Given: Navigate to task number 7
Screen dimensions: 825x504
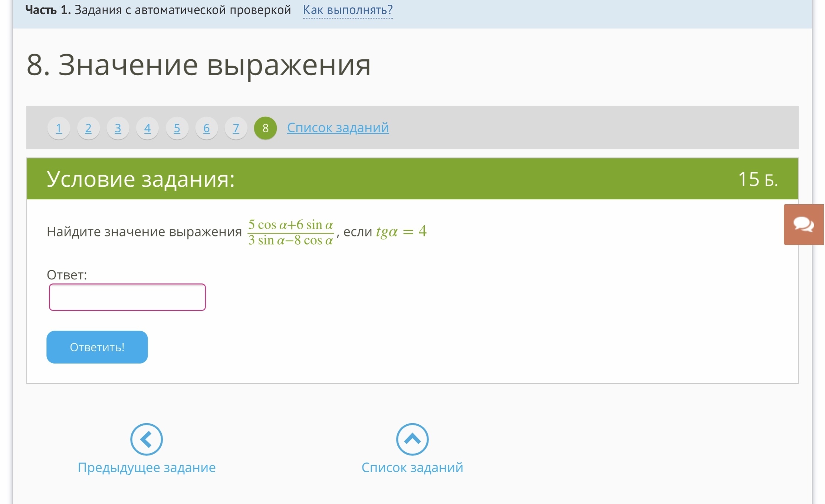Looking at the screenshot, I should pos(236,128).
